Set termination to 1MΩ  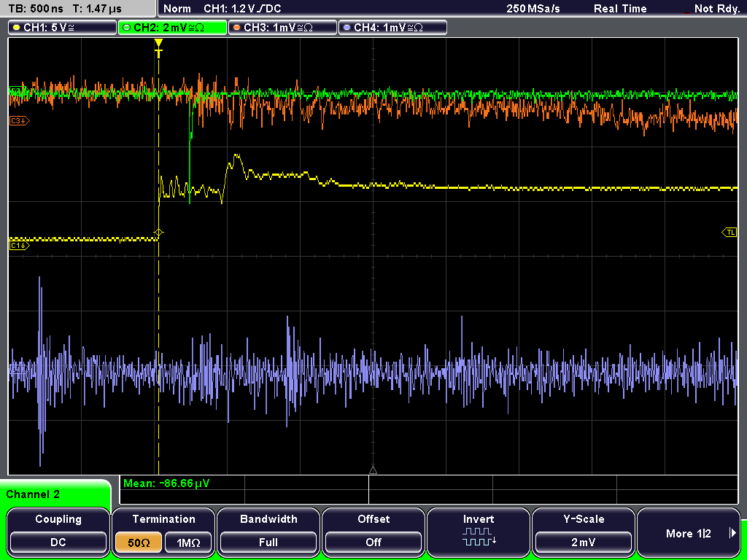coord(188,542)
